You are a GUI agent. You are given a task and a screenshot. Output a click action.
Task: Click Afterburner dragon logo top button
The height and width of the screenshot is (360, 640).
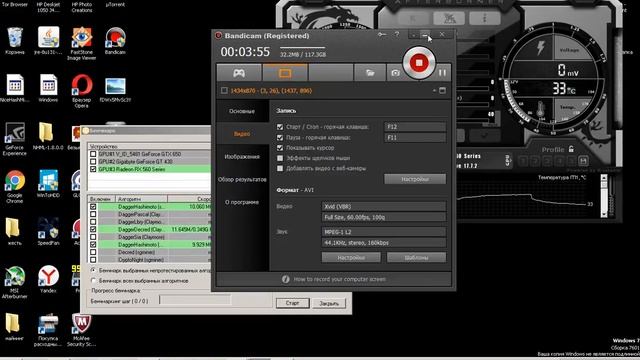[x=449, y=18]
